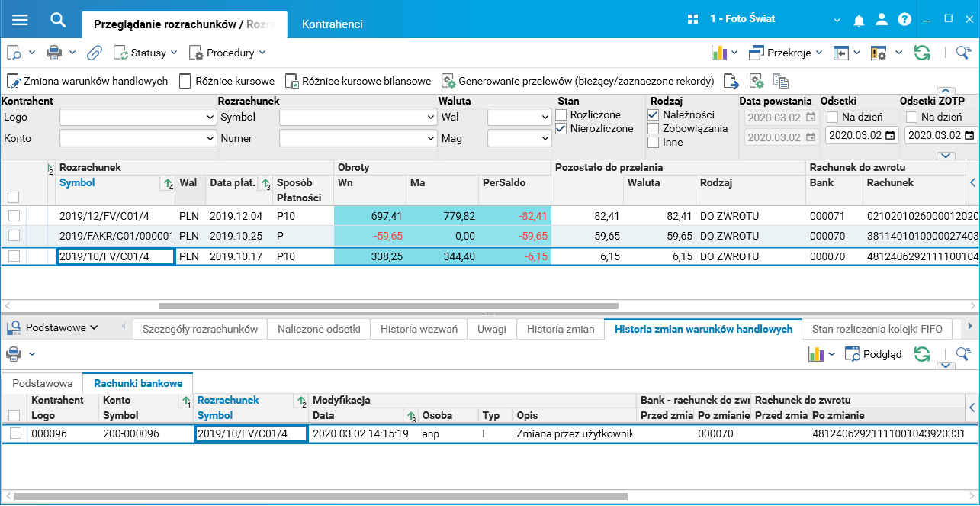This screenshot has height=506, width=980.
Task: Enable the Rozliczone checkbox
Action: point(562,114)
